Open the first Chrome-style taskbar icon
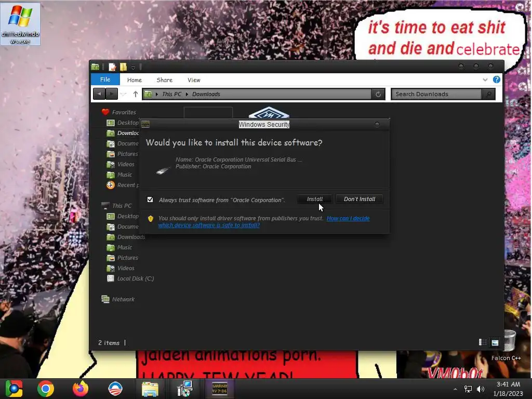The width and height of the screenshot is (532, 399). point(14,389)
